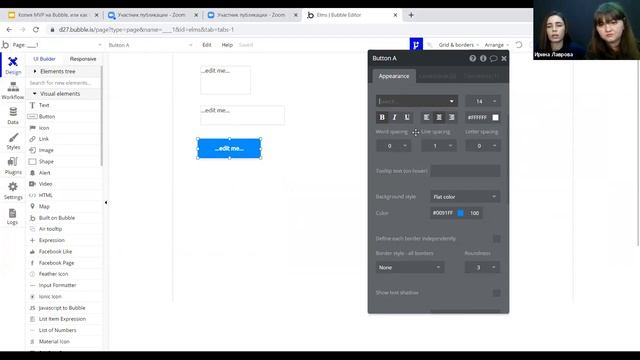Screen dimensions: 640x360
Task: Open the Button A element selector dropdown
Action: [x=150, y=45]
